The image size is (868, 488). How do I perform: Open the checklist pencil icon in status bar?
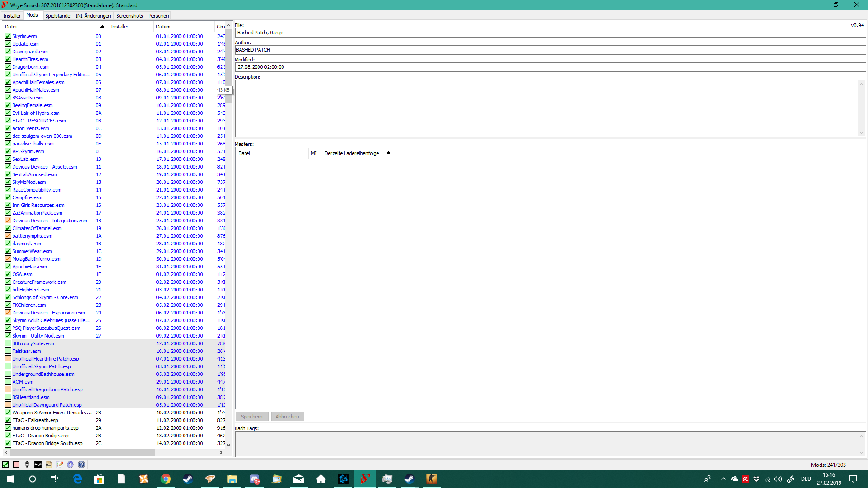(60, 465)
